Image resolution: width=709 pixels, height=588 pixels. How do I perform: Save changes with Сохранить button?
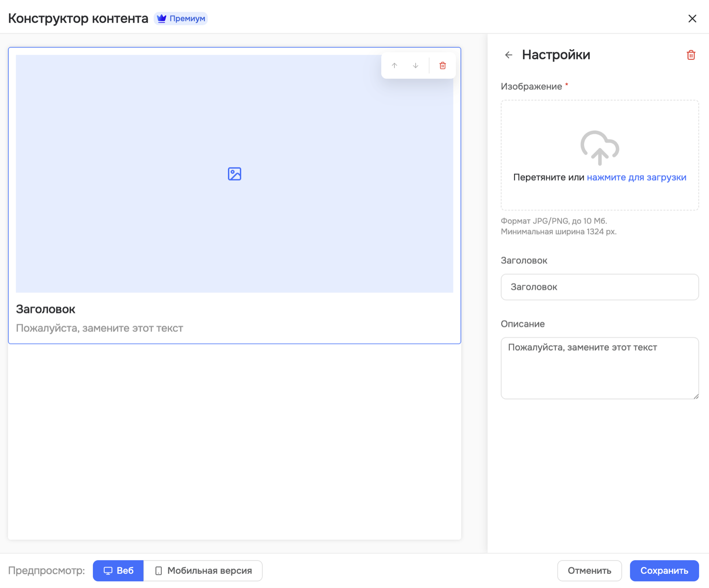(664, 571)
